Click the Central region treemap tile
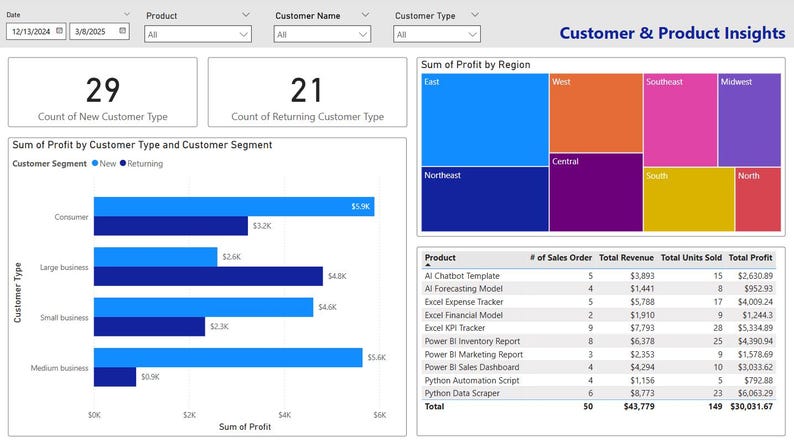This screenshot has width=794, height=442. [x=596, y=192]
